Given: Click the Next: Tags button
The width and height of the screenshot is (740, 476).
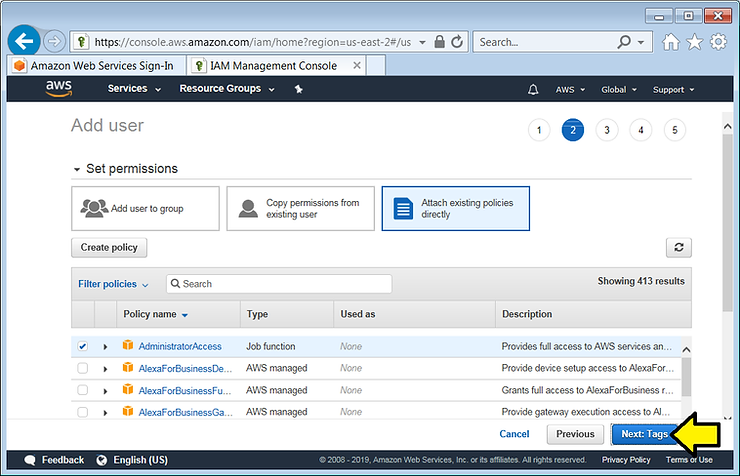Looking at the screenshot, I should point(643,434).
